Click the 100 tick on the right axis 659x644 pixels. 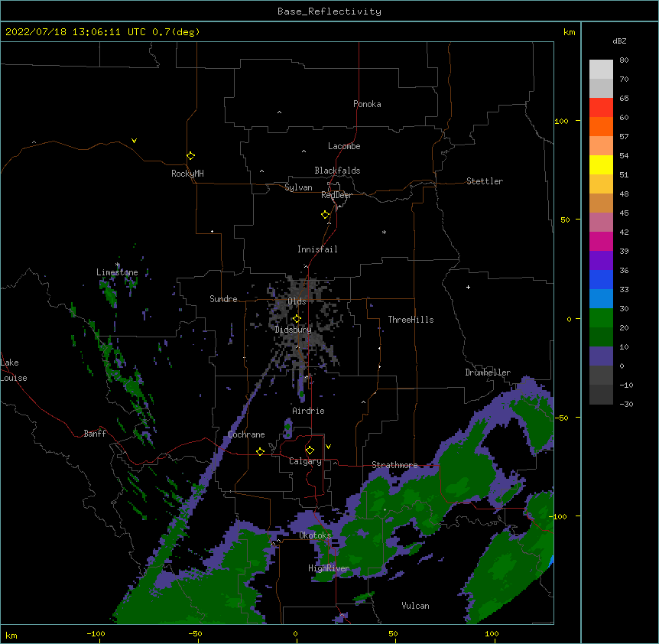click(561, 121)
